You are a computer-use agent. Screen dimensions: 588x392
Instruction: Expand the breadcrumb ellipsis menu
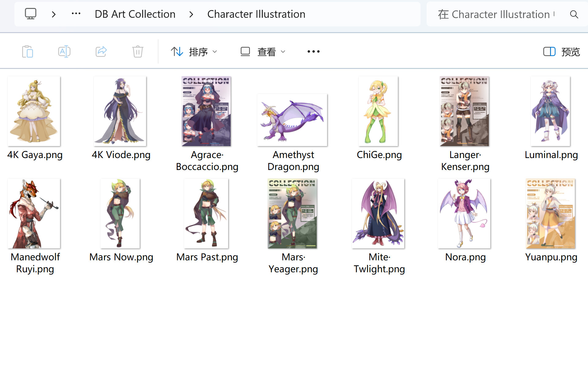coord(76,14)
